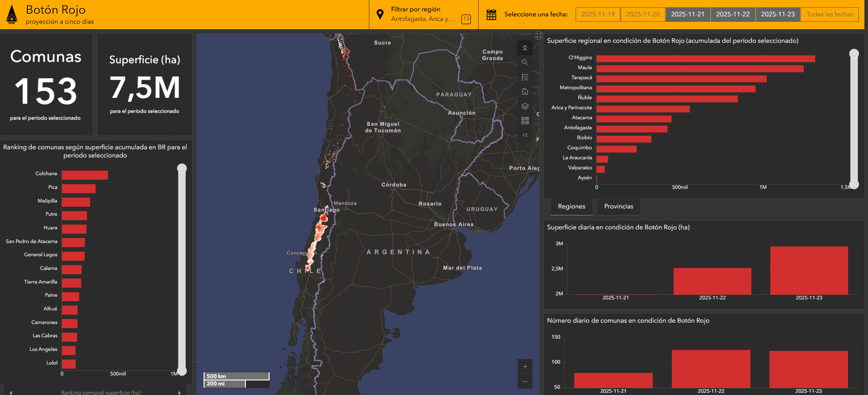
Task: Click the 2025-11-22 daily surface bar
Action: pyautogui.click(x=712, y=281)
